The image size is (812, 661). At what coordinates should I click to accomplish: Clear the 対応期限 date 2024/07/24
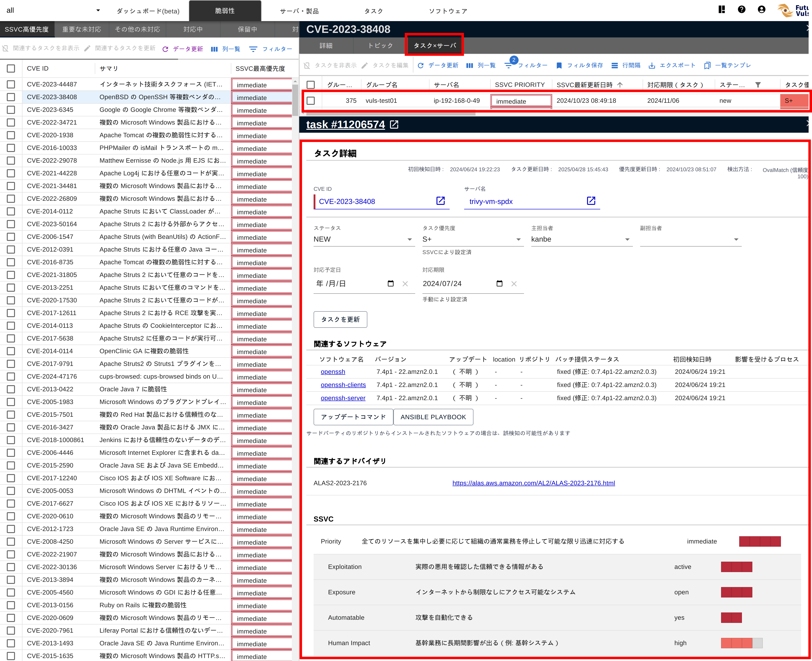(x=514, y=284)
